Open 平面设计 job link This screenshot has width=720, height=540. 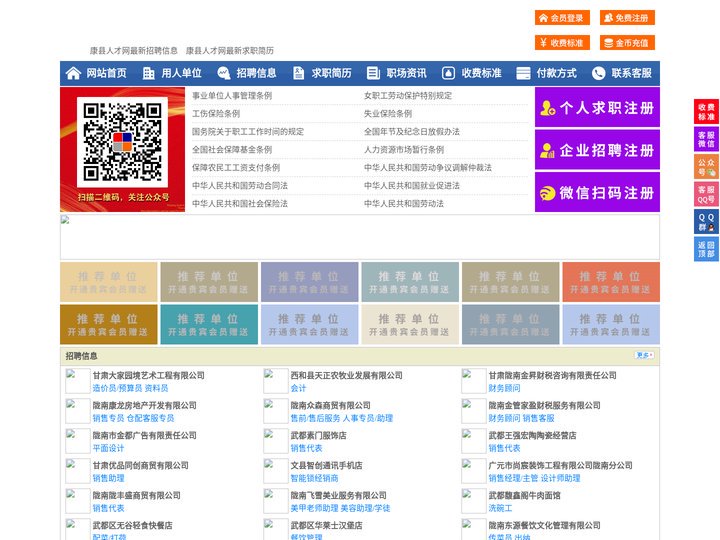click(x=108, y=448)
